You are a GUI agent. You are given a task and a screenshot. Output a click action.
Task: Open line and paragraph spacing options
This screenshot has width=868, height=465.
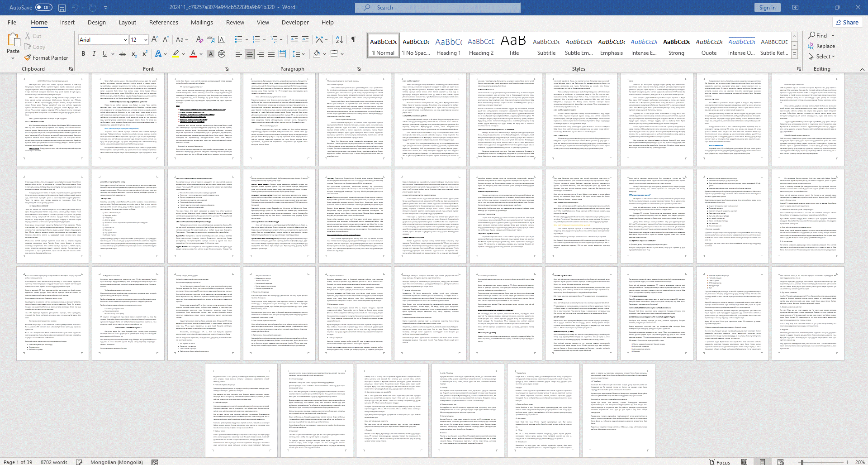point(299,54)
